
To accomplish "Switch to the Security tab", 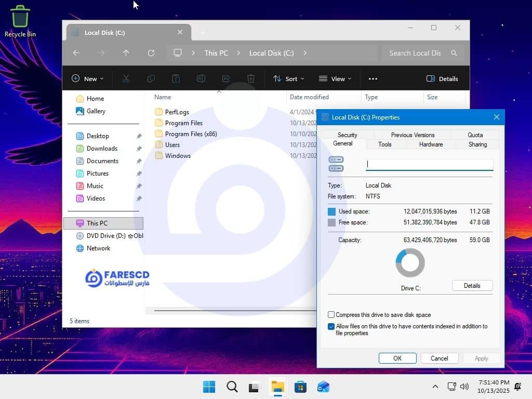I will point(347,135).
